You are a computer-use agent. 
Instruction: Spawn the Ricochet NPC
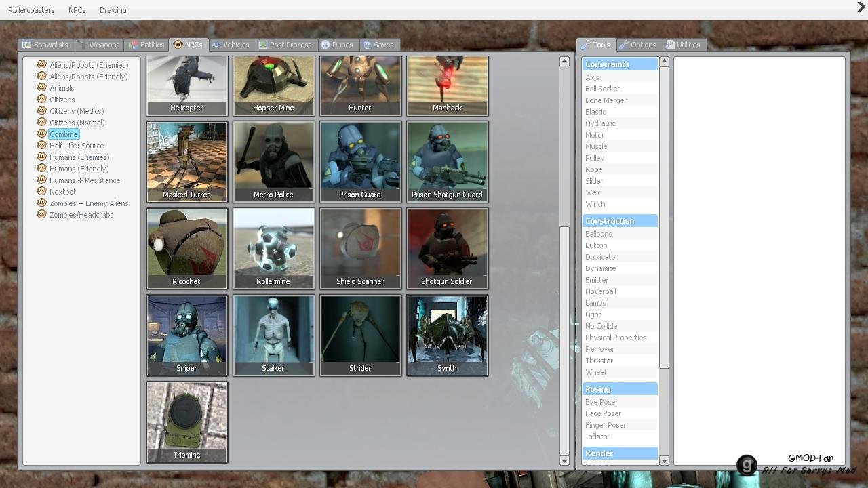click(186, 249)
